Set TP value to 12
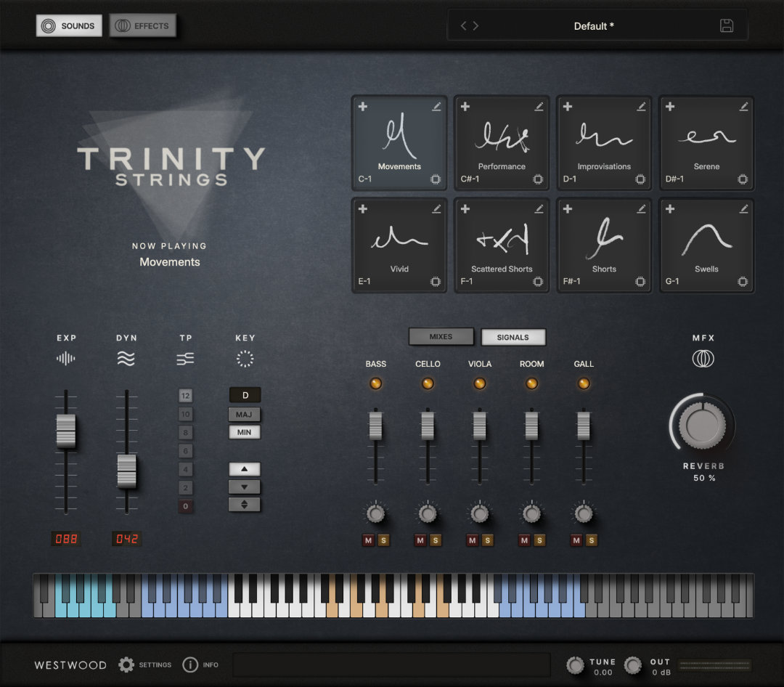Viewport: 784px width, 687px height. click(186, 396)
